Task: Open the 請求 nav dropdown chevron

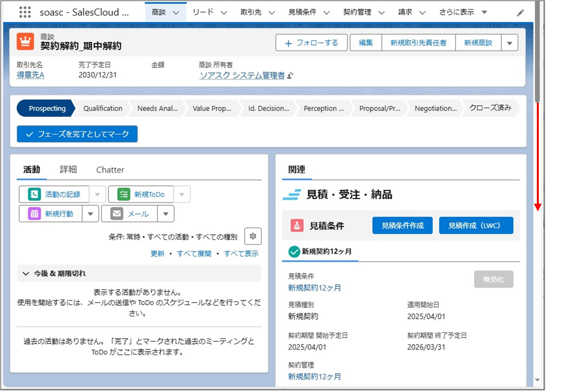Action: pos(423,13)
